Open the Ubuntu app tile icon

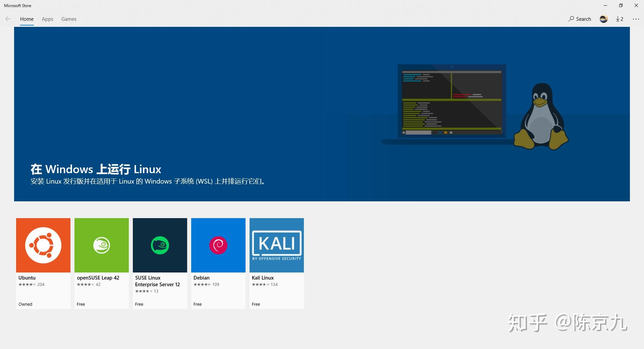click(43, 245)
